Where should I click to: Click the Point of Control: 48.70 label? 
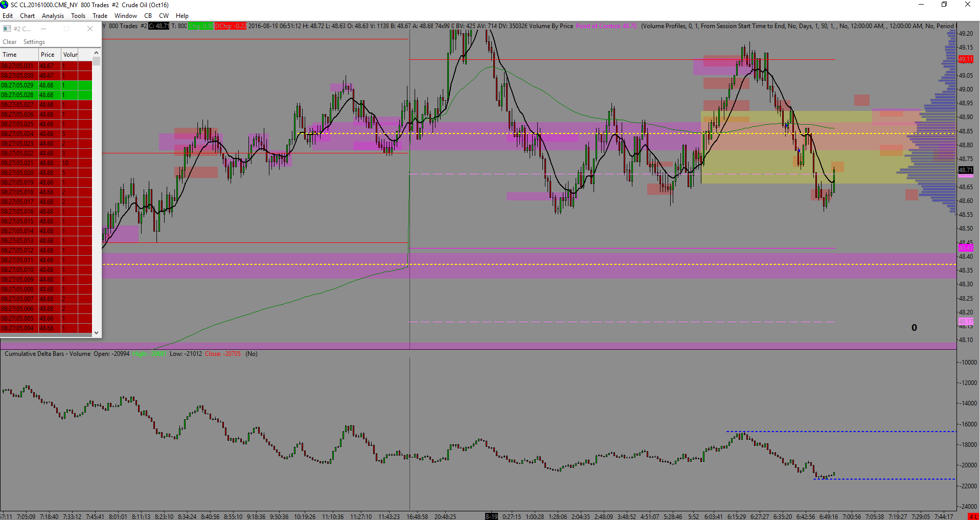click(606, 26)
